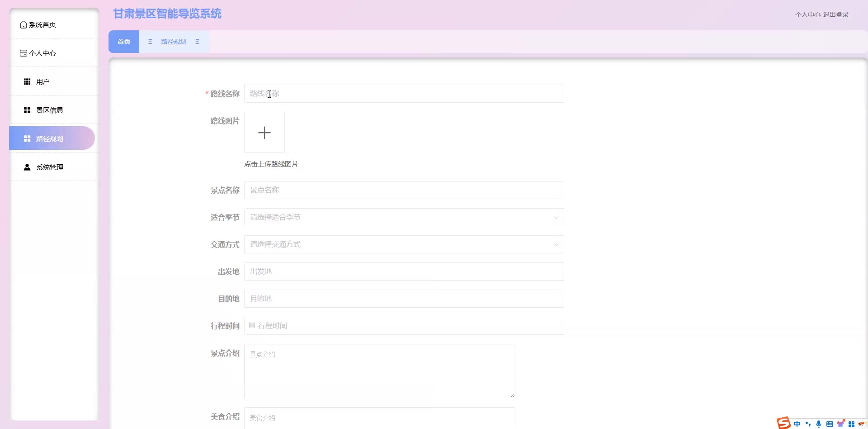Open the IME toolbox four-square icon
The width and height of the screenshot is (868, 429).
pyautogui.click(x=851, y=424)
